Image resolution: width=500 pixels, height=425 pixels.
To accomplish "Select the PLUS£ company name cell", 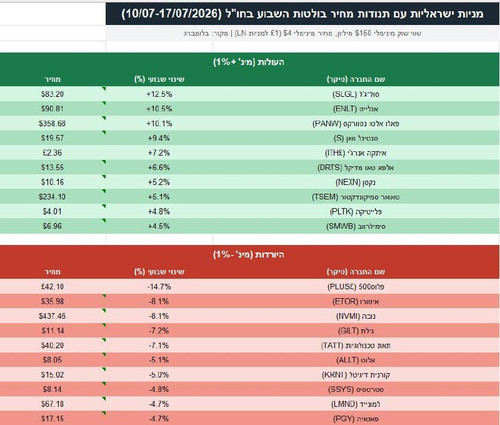I will (x=356, y=287).
